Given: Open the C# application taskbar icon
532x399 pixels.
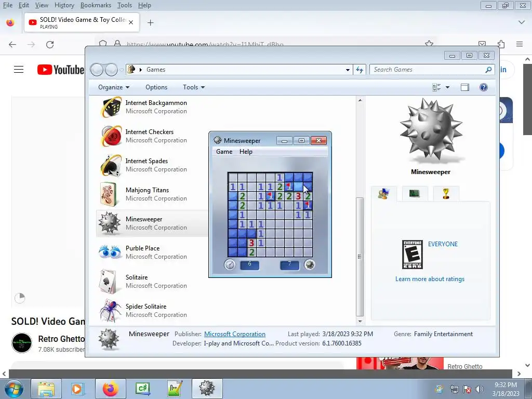Looking at the screenshot, I should 143,389.
